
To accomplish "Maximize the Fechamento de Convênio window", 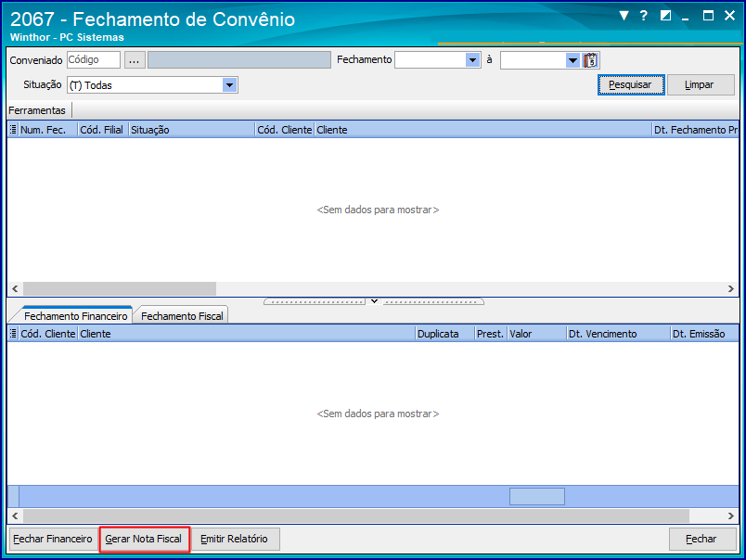I will click(x=708, y=16).
